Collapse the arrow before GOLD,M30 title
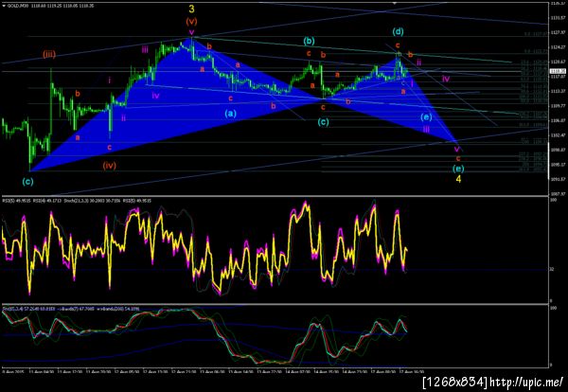This screenshot has height=392, width=568. pos(4,7)
